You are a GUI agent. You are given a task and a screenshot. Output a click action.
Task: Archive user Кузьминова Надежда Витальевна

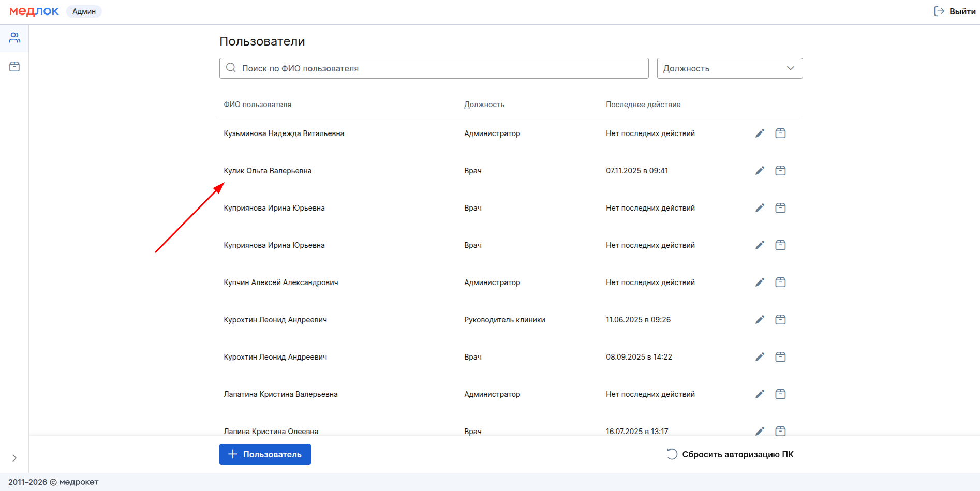pyautogui.click(x=780, y=133)
